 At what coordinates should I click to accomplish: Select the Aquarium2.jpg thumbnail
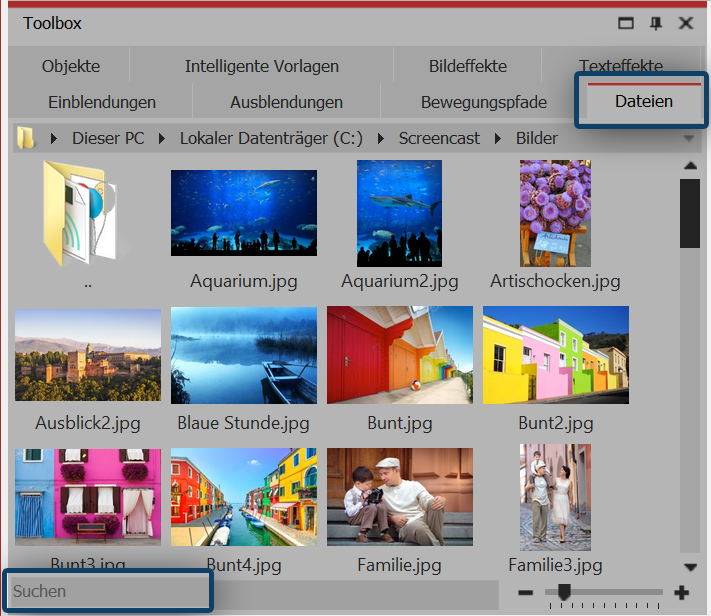[x=399, y=213]
